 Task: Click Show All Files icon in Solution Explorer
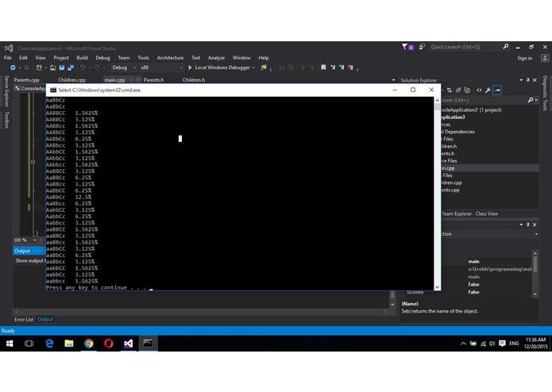[467, 90]
